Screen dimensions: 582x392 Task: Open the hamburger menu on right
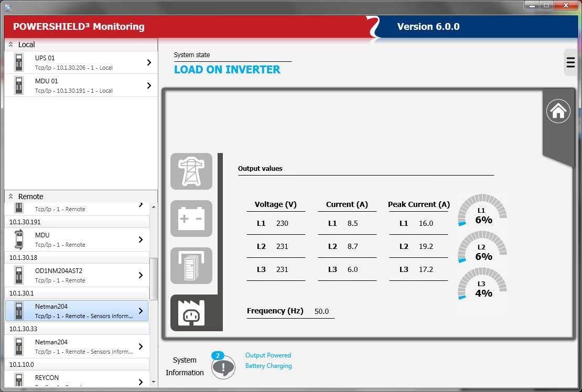coord(570,62)
